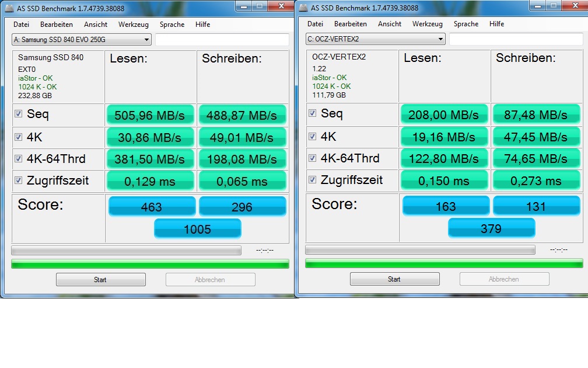This screenshot has width=588, height=368.
Task: Toggle 4K-64Thrd checkbox in Samsung window
Action: (18, 159)
